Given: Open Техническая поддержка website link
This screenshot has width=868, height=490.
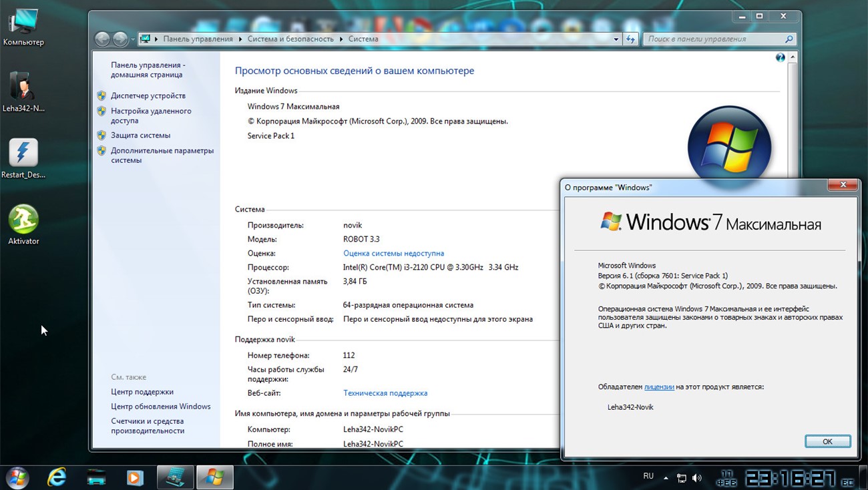Looking at the screenshot, I should (x=385, y=394).
